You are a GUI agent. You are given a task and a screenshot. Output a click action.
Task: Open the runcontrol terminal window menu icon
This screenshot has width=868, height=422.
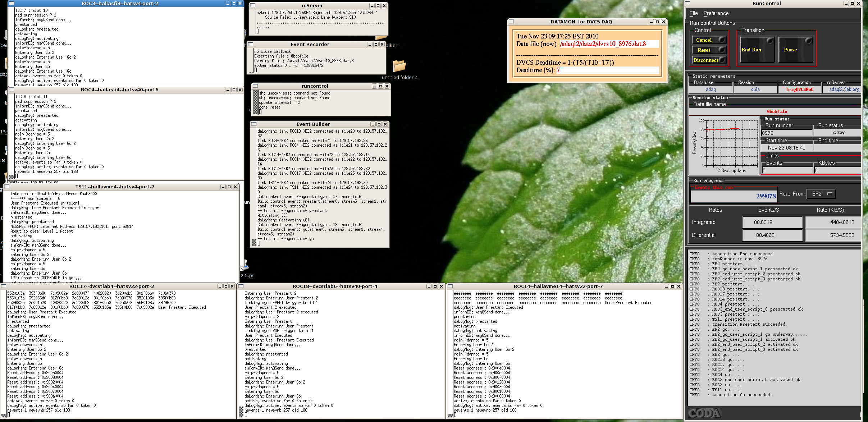point(255,86)
